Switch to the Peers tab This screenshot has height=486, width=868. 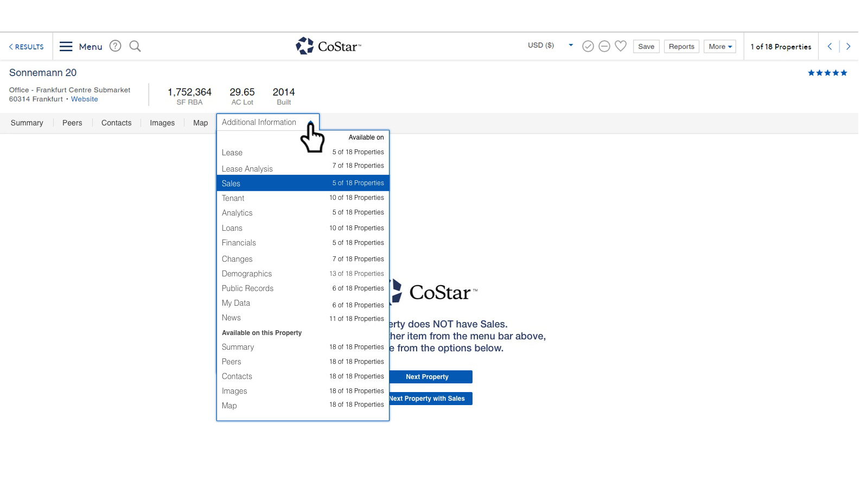(72, 123)
